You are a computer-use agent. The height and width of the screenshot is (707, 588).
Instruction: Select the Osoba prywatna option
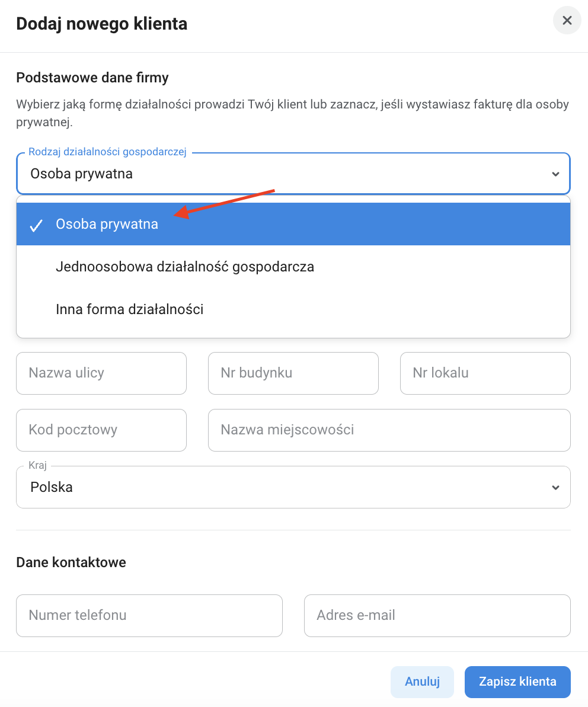click(x=293, y=224)
